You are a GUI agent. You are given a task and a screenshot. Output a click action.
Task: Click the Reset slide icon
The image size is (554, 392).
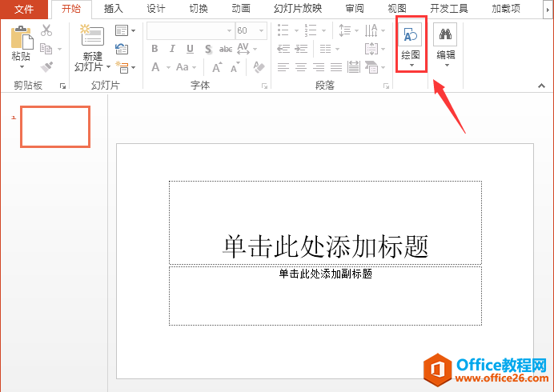[122, 49]
